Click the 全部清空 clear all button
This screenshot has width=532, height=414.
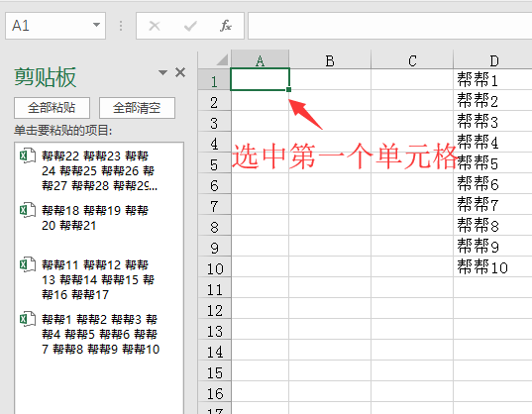coord(137,108)
